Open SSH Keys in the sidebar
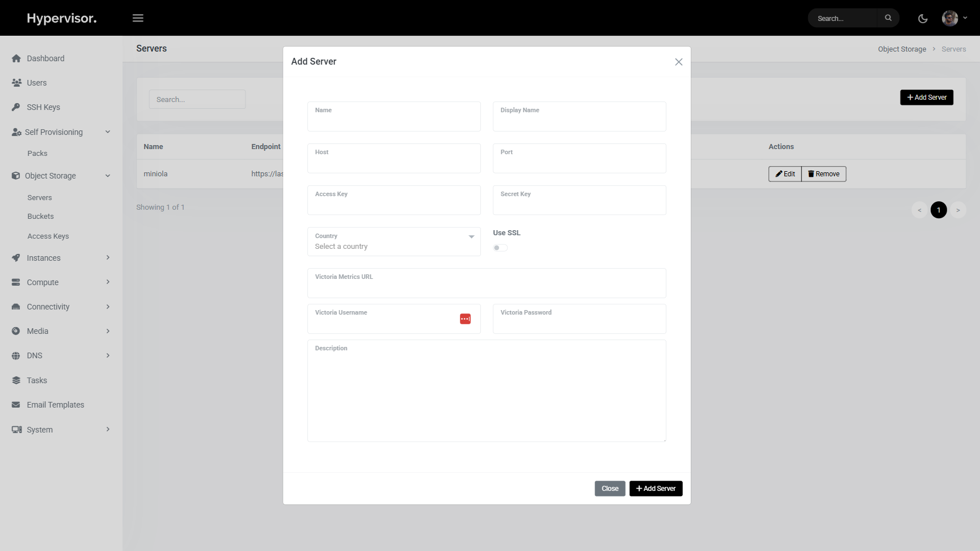The height and width of the screenshot is (551, 980). pos(43,107)
